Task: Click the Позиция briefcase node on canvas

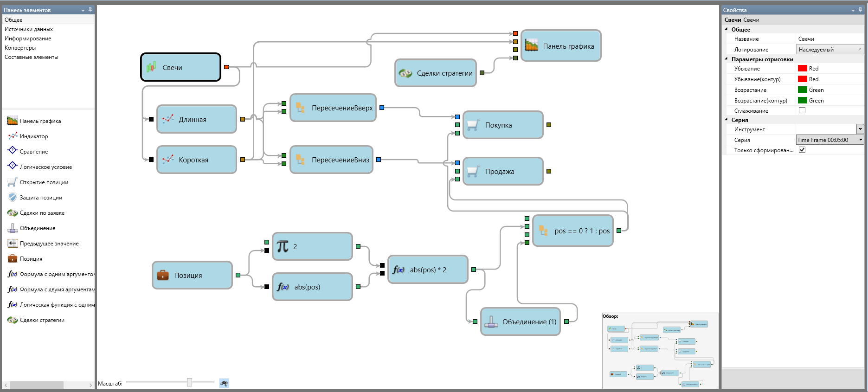Action: [x=192, y=275]
